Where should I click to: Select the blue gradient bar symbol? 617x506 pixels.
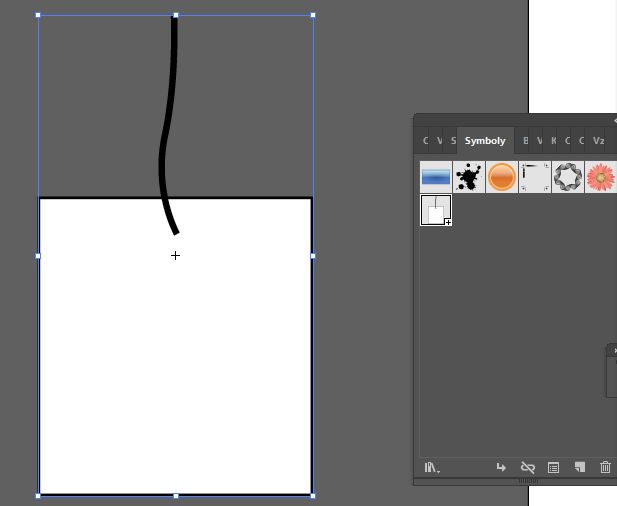click(436, 177)
